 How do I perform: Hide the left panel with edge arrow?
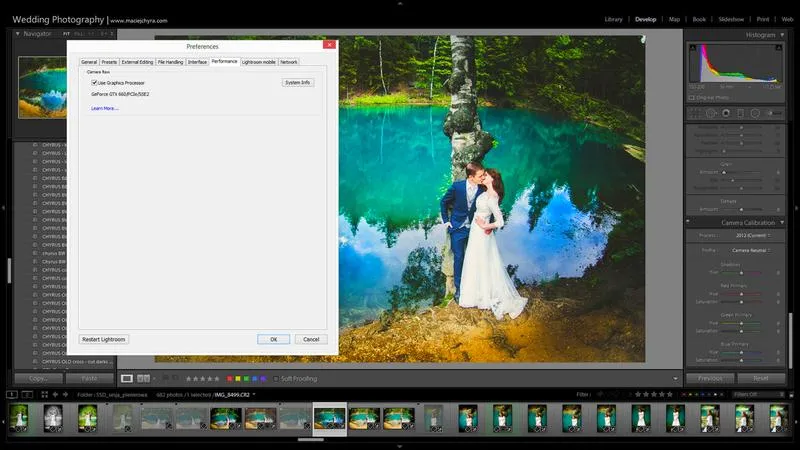pyautogui.click(x=4, y=208)
